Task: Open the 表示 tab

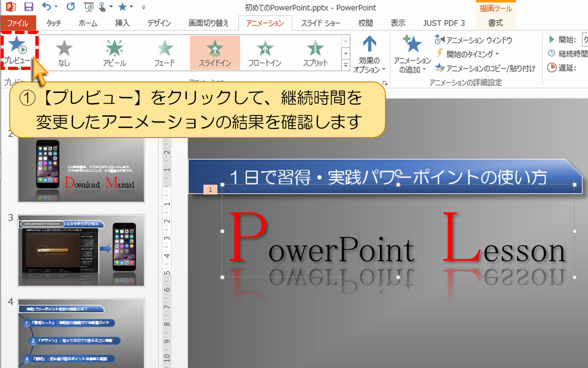Action: click(398, 23)
